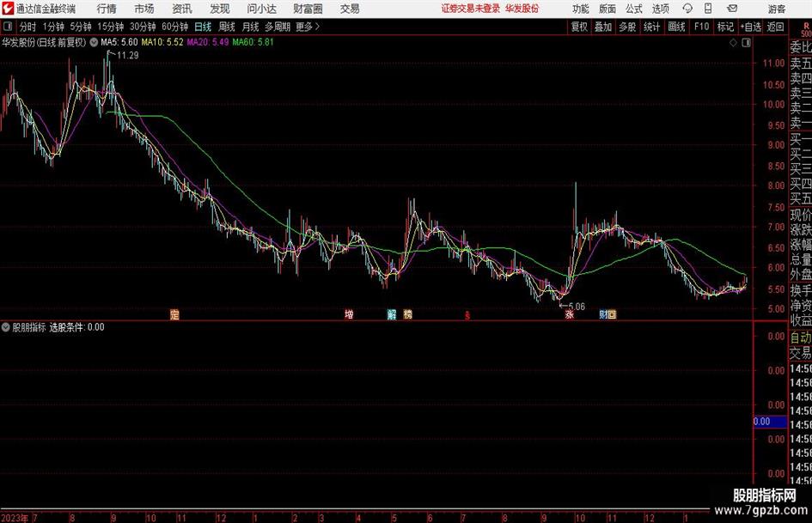Open the mail message icon
812x523 pixels.
[x=732, y=9]
